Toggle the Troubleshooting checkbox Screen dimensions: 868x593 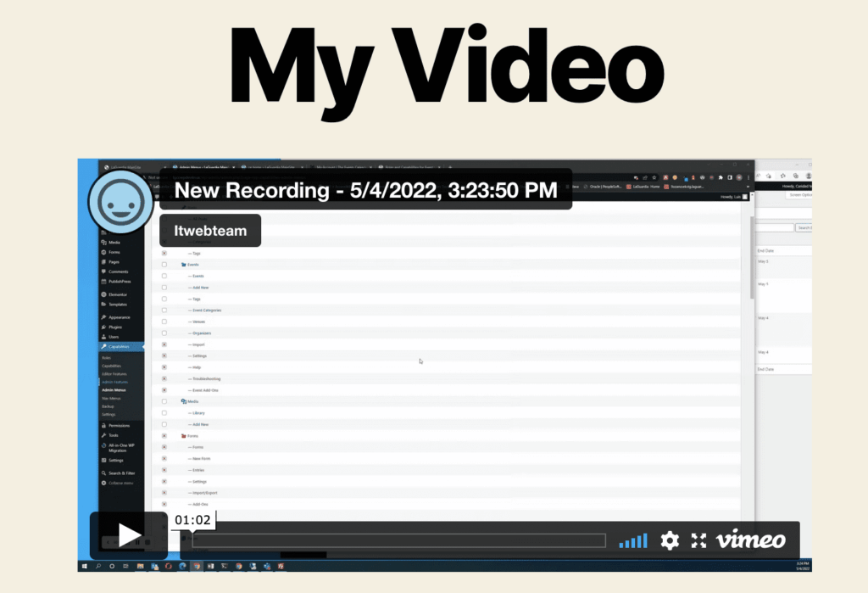[x=164, y=378]
